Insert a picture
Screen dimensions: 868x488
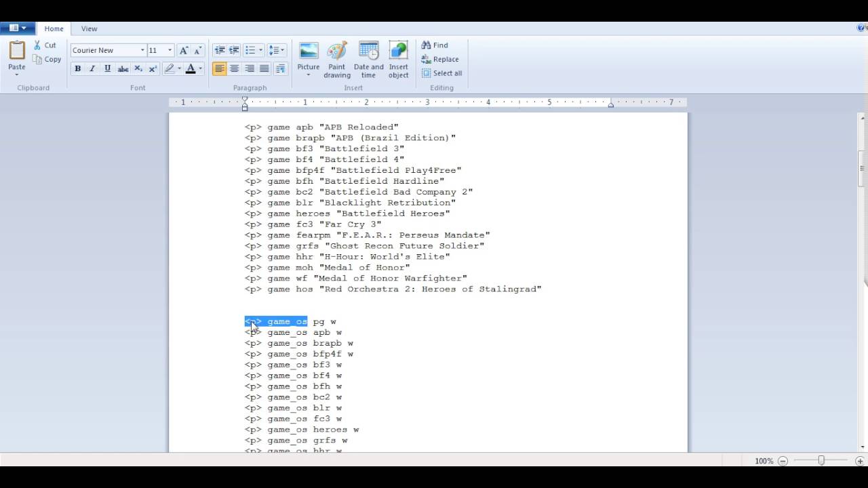309,54
